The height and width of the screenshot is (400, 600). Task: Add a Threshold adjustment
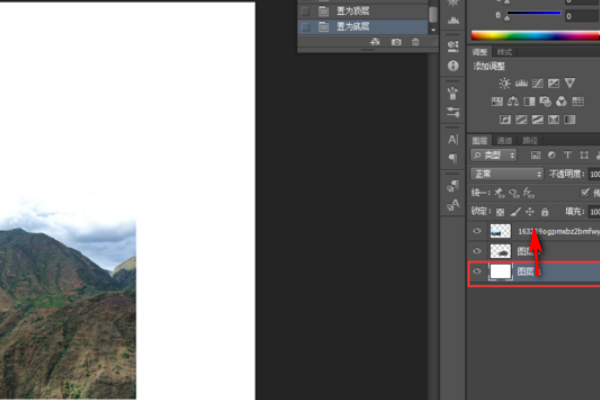click(x=537, y=120)
